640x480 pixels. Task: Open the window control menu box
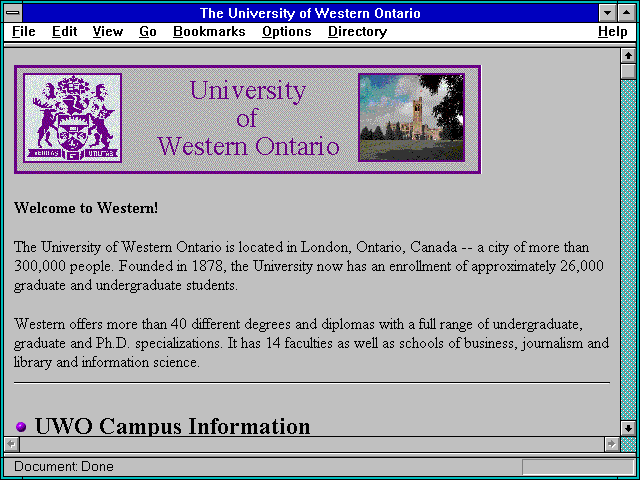pyautogui.click(x=13, y=13)
